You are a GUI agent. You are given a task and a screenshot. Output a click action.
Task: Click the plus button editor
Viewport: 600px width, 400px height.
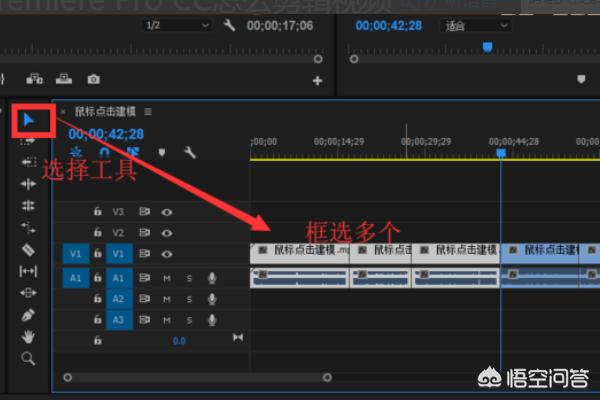[318, 80]
